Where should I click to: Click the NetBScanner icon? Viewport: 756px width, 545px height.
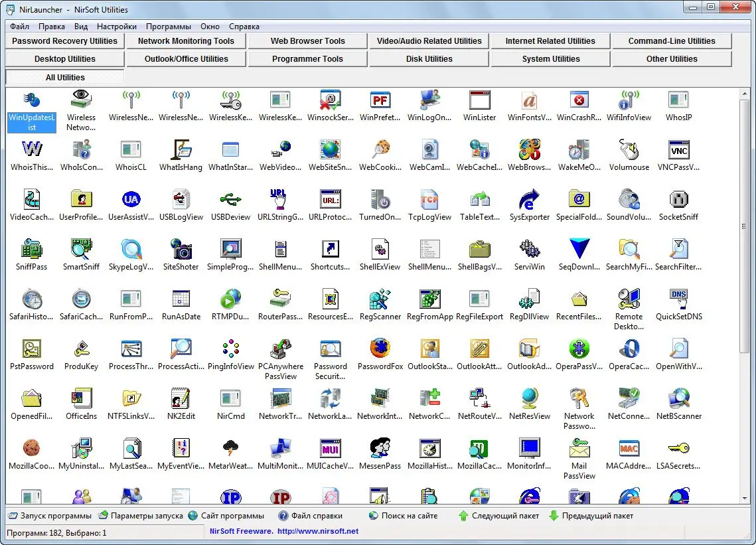[679, 398]
